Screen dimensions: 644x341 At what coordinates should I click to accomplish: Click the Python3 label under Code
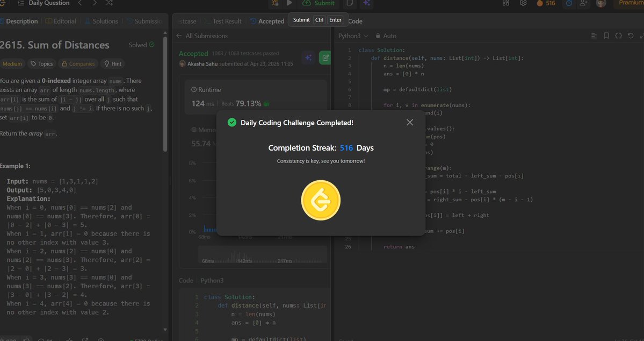[212, 281]
